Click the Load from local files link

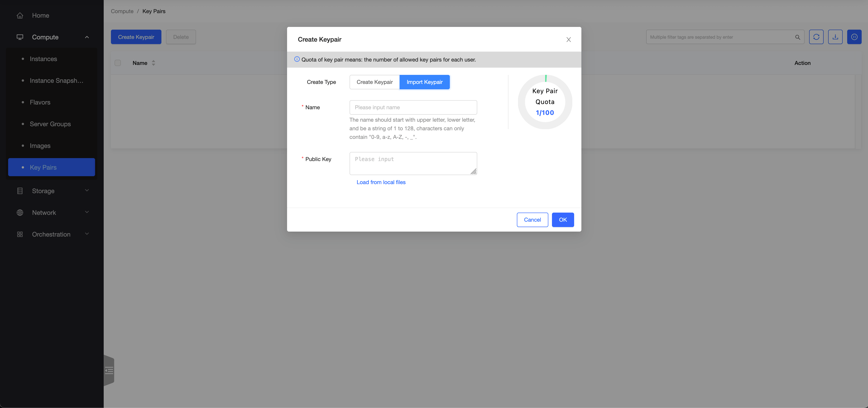tap(381, 182)
